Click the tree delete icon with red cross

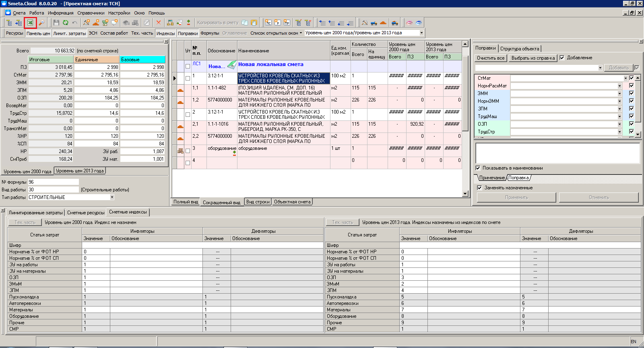coord(308,23)
